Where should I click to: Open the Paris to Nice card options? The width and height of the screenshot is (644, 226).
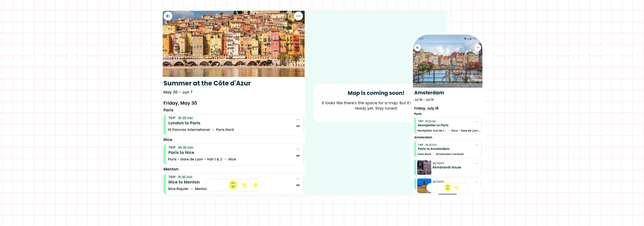tap(298, 149)
